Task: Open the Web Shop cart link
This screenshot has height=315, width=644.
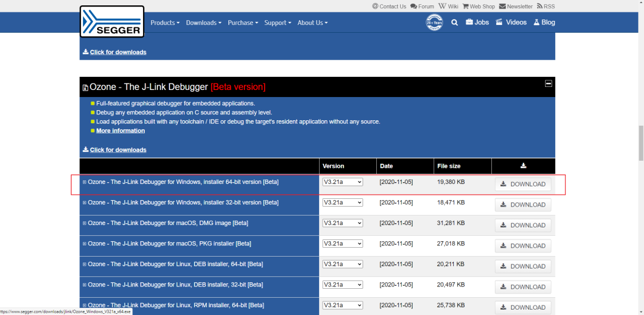Action: (478, 6)
